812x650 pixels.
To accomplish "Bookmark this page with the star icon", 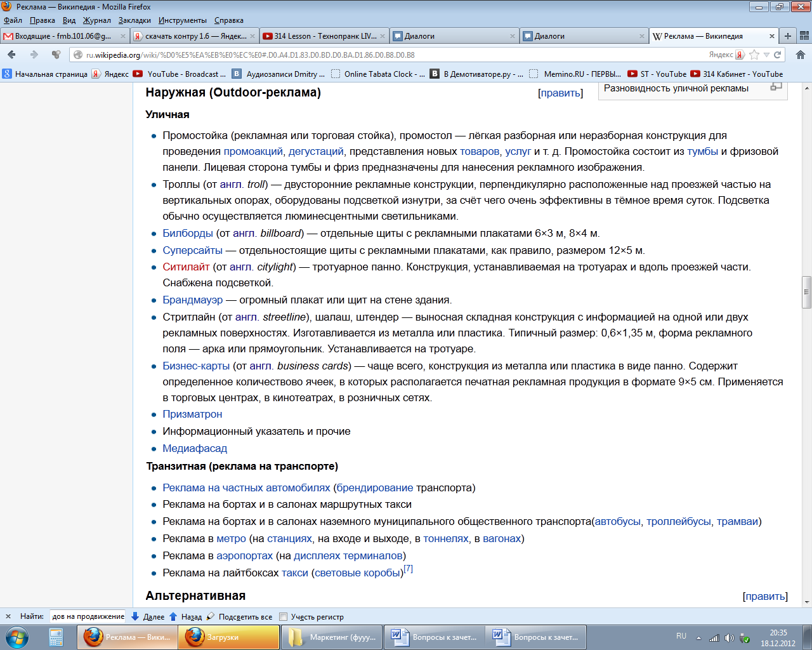I will [754, 55].
